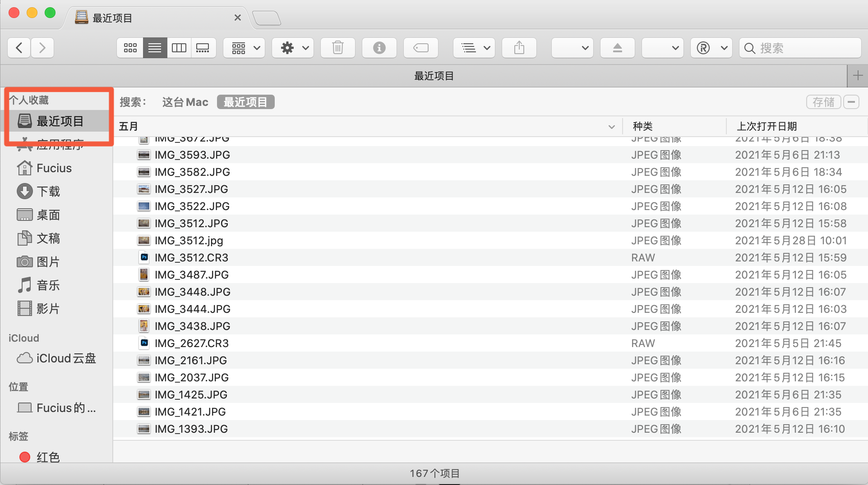Screen dimensions: 868x485
Task: Open 影片 movies in sidebar
Action: 57,309
